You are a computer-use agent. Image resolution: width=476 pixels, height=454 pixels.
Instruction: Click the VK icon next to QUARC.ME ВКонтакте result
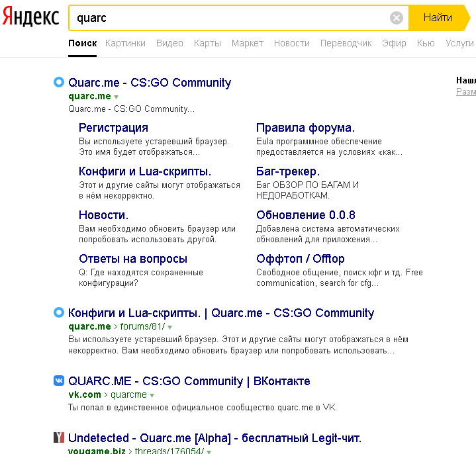coord(59,381)
